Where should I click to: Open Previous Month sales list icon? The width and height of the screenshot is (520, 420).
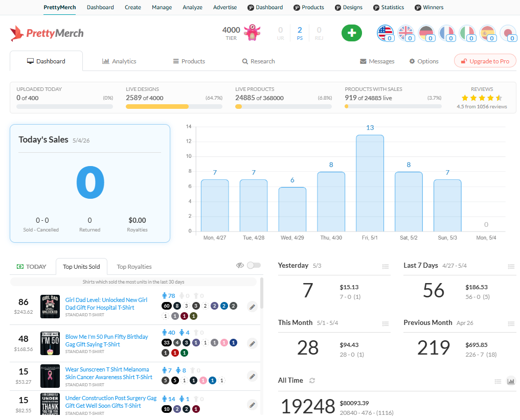(x=511, y=323)
